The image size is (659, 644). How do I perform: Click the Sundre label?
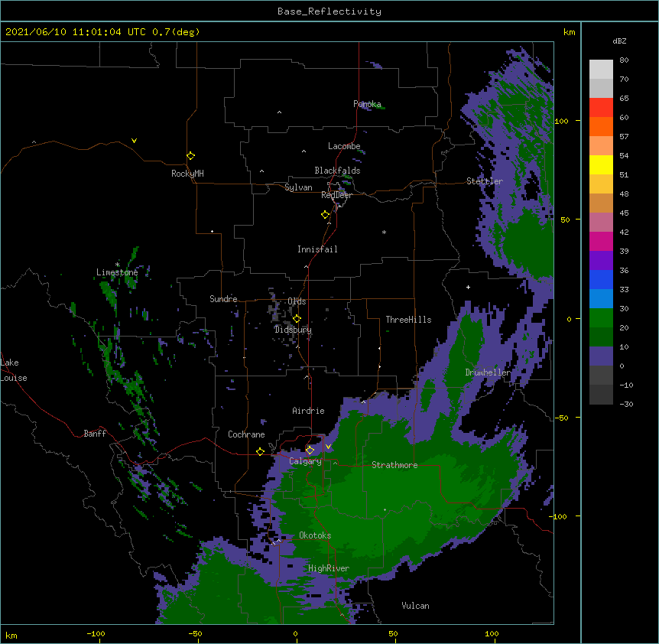click(x=223, y=299)
